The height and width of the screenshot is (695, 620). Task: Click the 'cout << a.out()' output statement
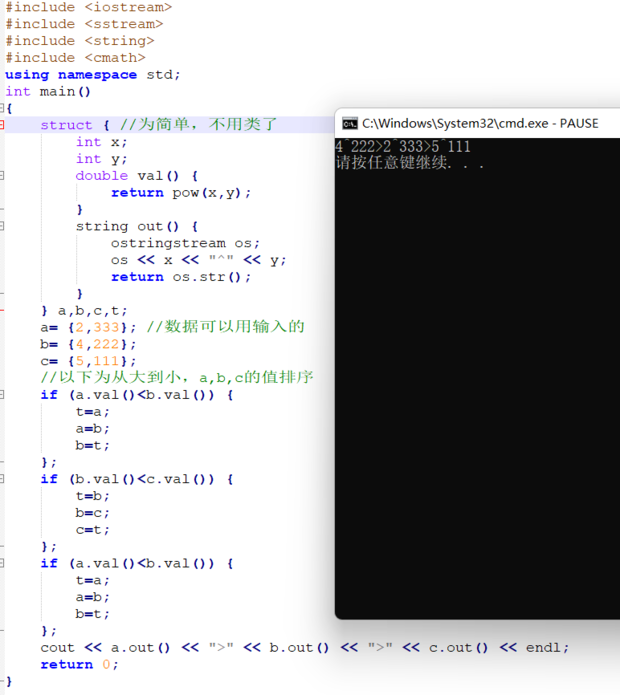pyautogui.click(x=304, y=648)
